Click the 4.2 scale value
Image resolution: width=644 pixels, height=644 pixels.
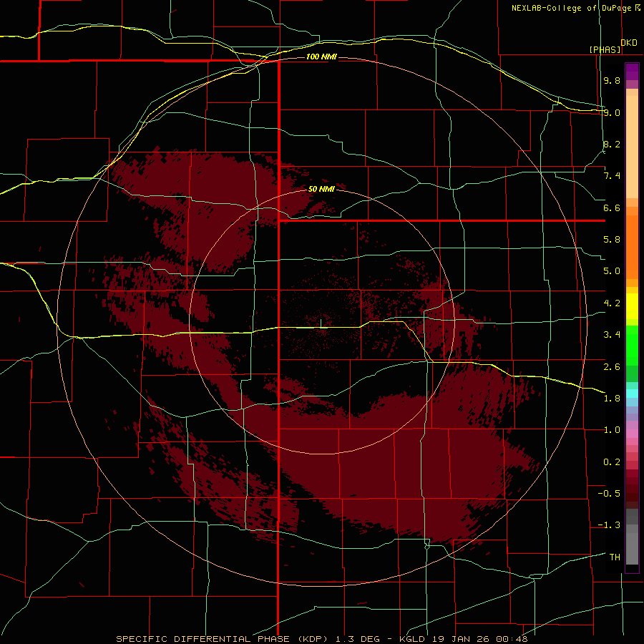click(x=612, y=303)
